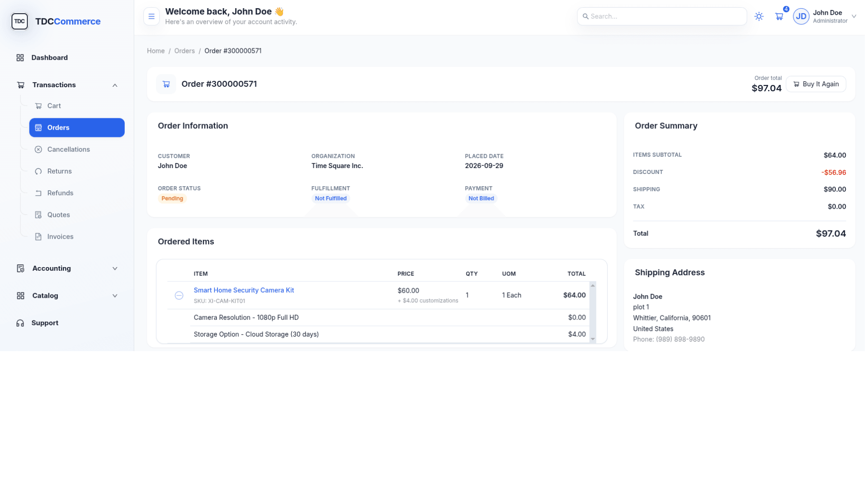Collapse the Smart Home Security Camera Kit row
The width and height of the screenshot is (868, 488).
(179, 296)
